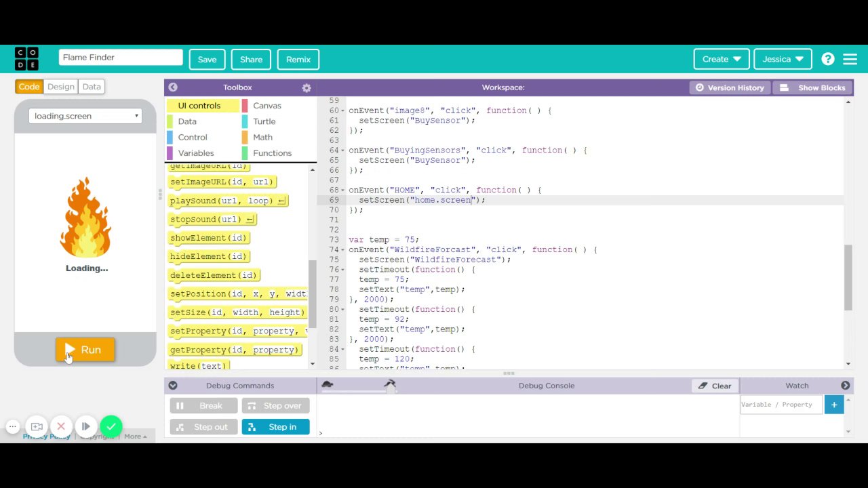Click the grey play/step overlay button
868x488 pixels.
[85, 426]
